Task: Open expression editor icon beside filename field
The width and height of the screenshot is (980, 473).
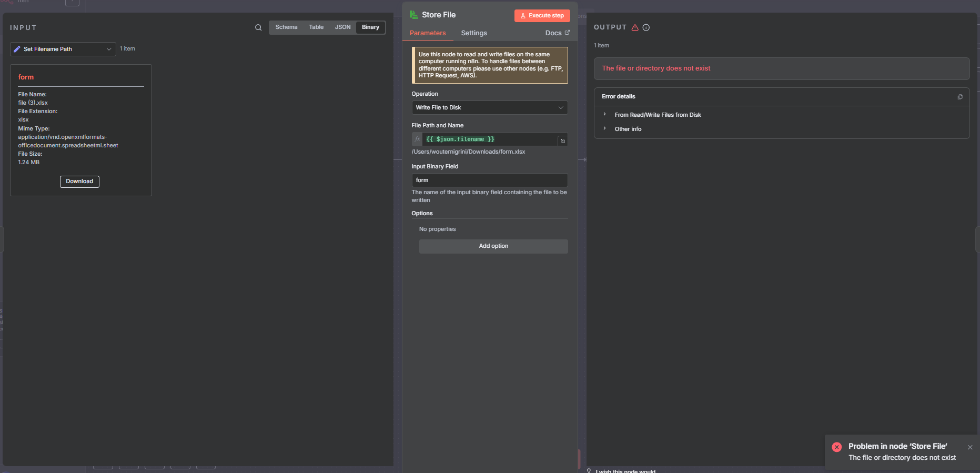Action: pyautogui.click(x=562, y=140)
